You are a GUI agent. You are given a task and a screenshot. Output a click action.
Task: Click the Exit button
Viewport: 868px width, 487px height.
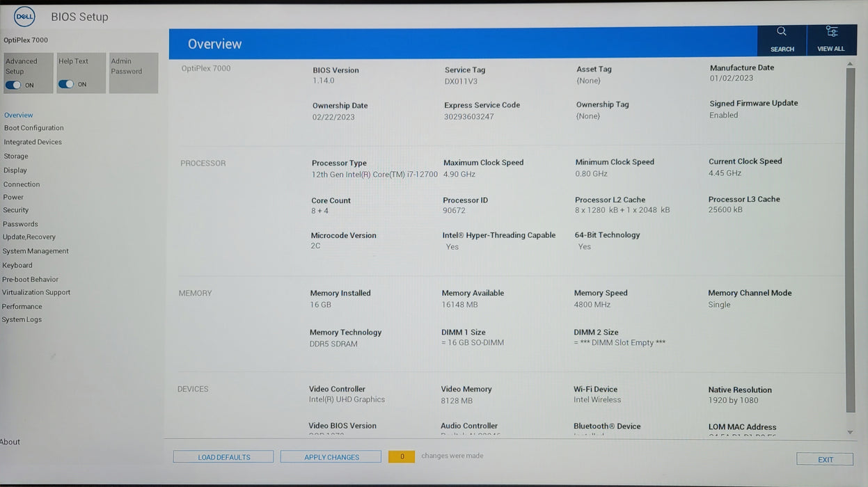tap(825, 460)
